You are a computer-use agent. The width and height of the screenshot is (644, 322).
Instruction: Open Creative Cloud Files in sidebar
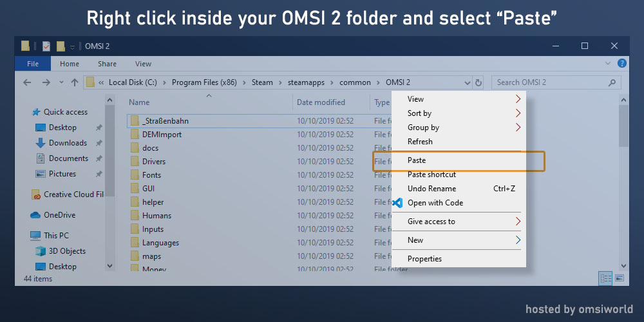[73, 194]
